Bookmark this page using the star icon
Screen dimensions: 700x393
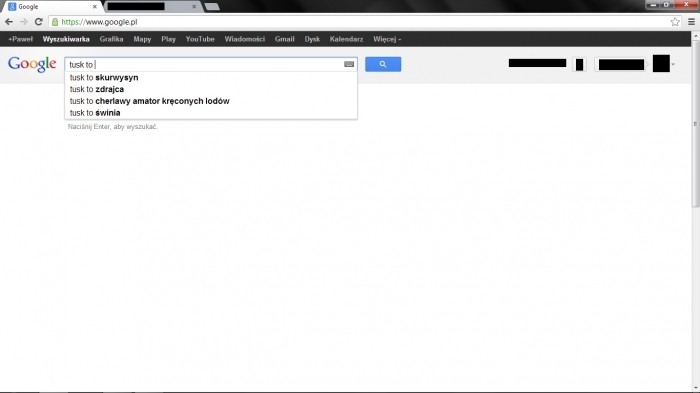[675, 22]
